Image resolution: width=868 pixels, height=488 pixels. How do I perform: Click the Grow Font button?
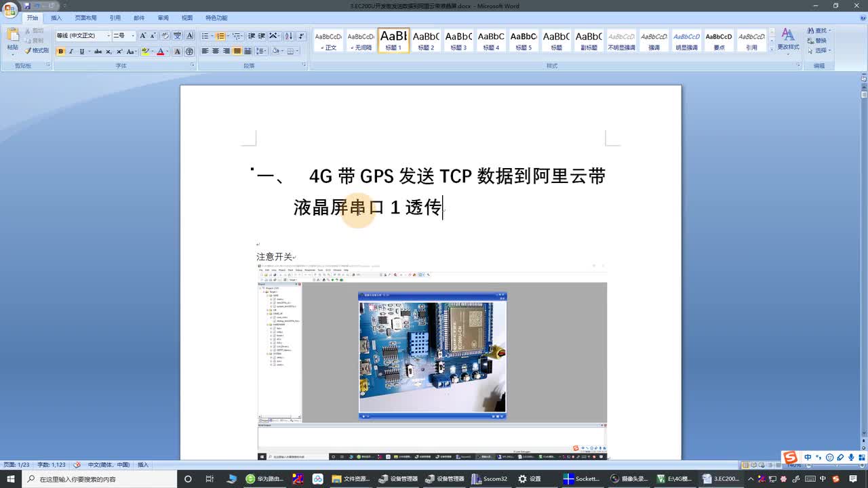(x=142, y=36)
